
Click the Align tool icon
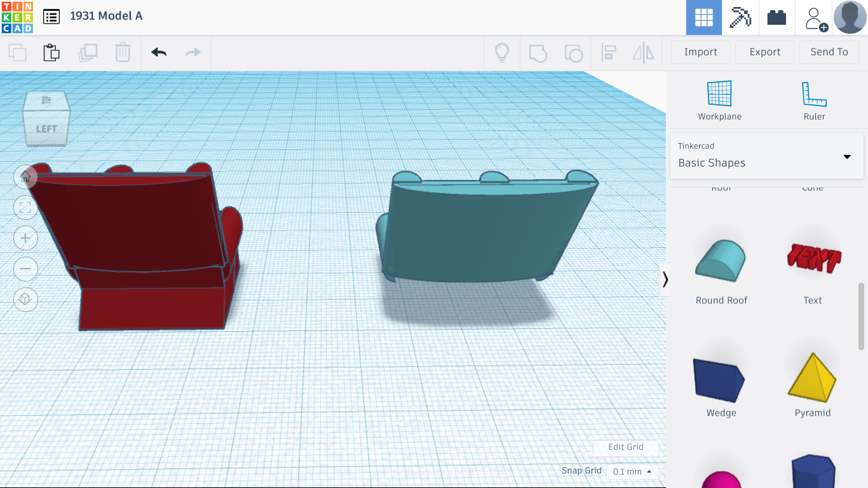pos(609,53)
